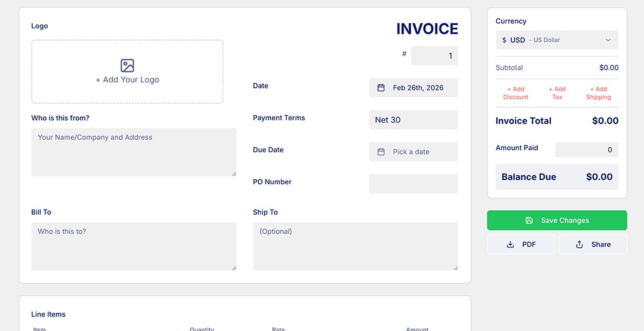Click the INVOICE title text
Viewport: 644px width, 331px height.
[x=427, y=29]
